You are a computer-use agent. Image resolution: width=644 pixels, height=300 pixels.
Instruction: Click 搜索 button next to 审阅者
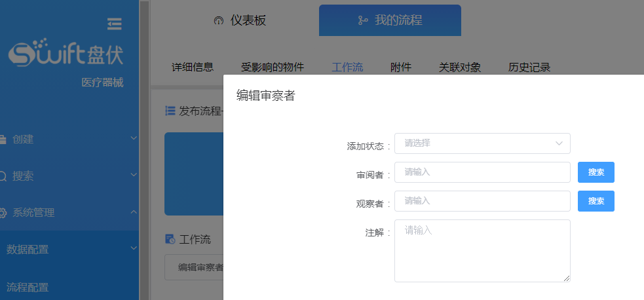click(596, 172)
